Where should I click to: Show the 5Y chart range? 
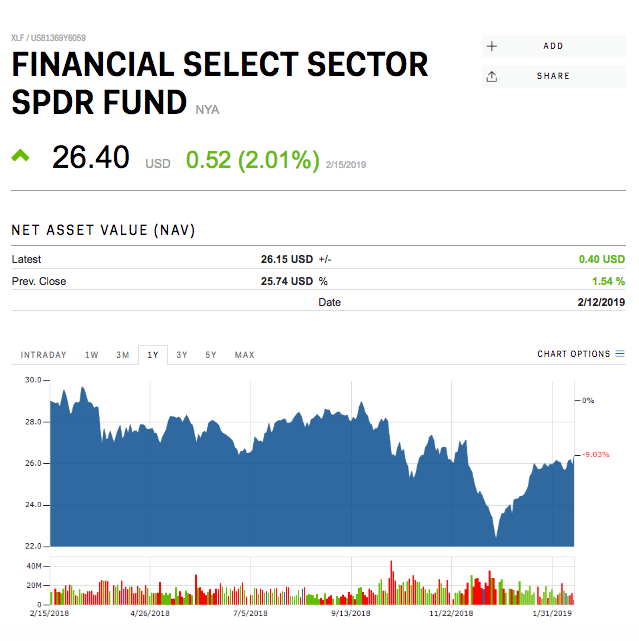point(211,355)
